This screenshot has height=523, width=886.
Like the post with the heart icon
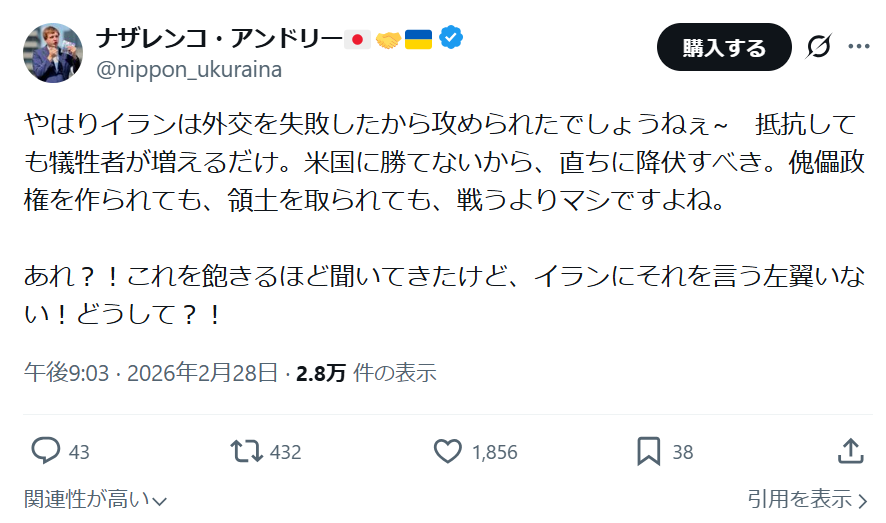click(x=447, y=451)
